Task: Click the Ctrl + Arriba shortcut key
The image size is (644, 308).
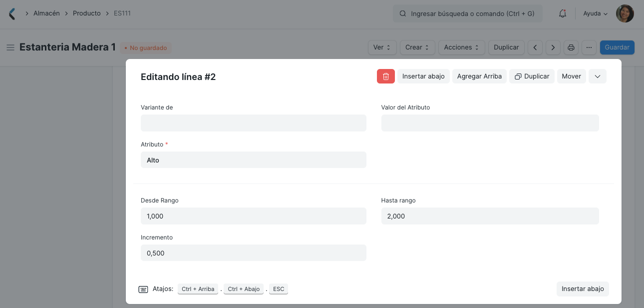Action: [x=198, y=289]
